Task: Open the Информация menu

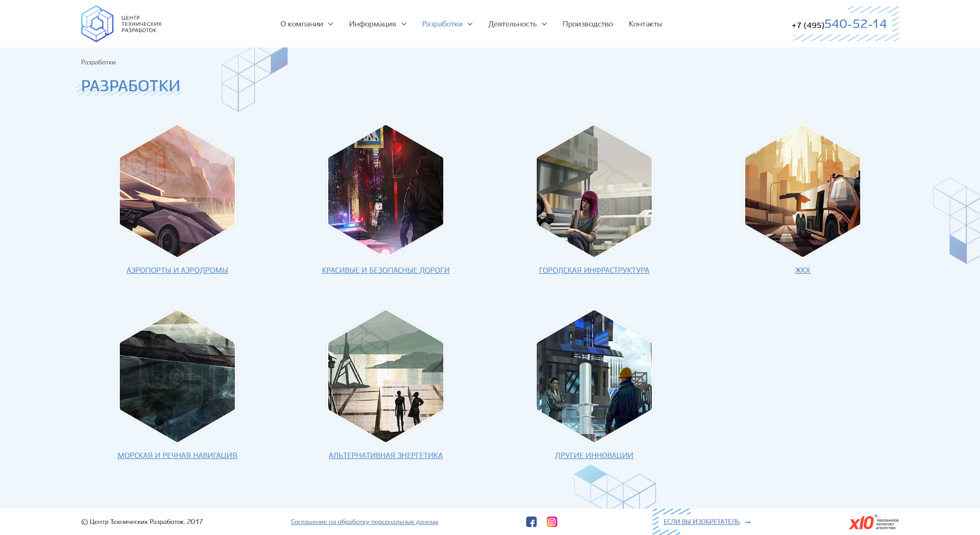Action: pyautogui.click(x=373, y=24)
